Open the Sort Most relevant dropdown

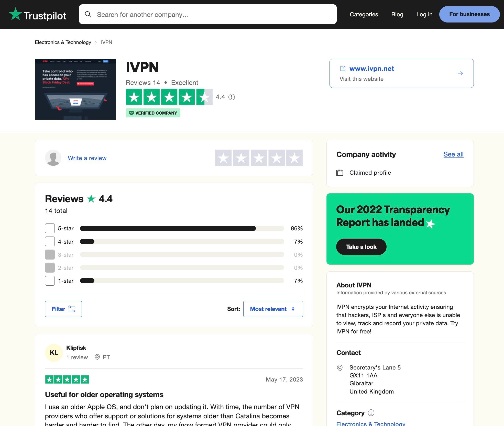pyautogui.click(x=273, y=309)
